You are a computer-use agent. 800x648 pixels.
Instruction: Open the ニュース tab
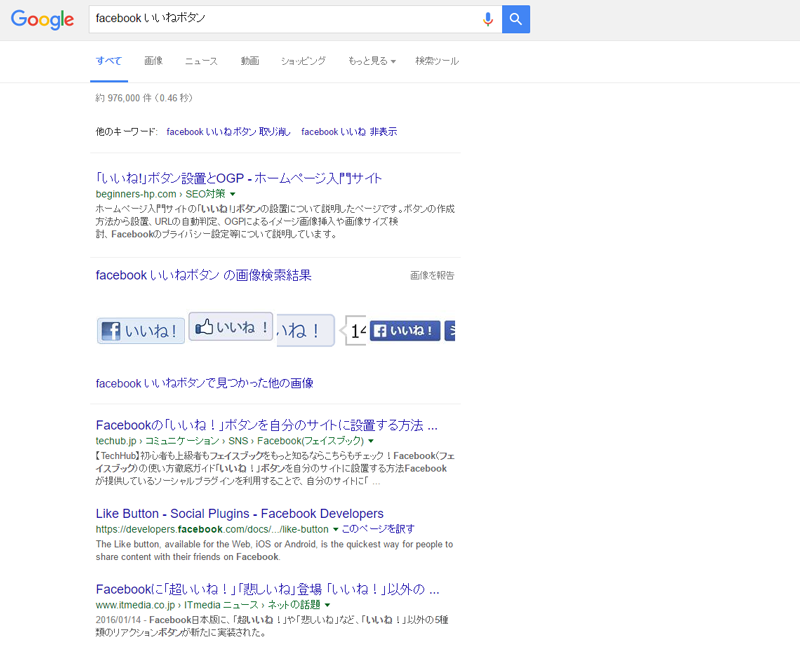point(201,61)
